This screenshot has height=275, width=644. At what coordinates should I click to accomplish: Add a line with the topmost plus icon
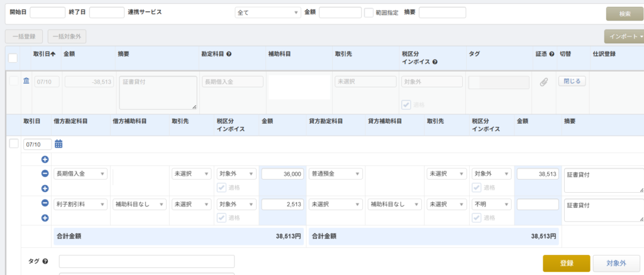pyautogui.click(x=45, y=159)
